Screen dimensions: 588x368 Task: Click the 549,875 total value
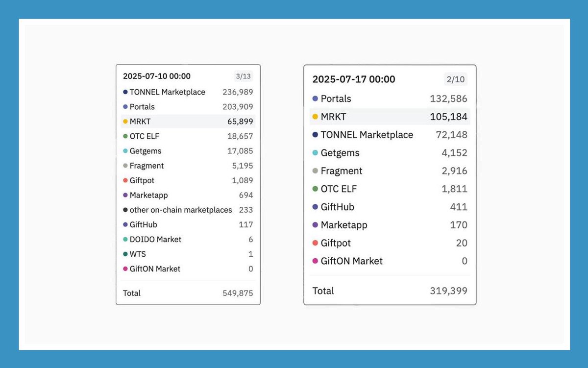pos(238,293)
